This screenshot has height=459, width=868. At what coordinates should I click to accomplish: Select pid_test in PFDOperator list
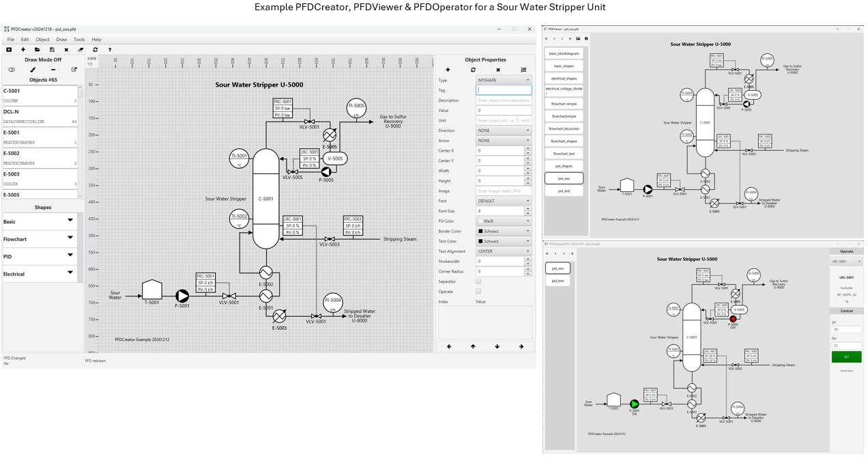point(558,281)
